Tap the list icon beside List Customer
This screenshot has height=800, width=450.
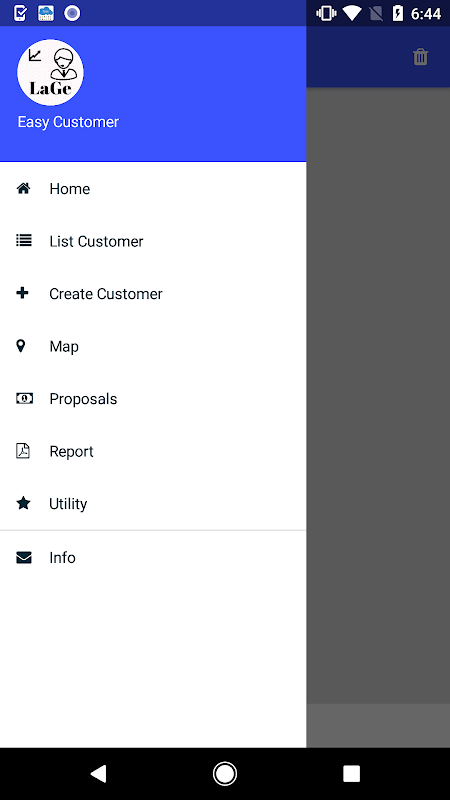click(x=23, y=240)
